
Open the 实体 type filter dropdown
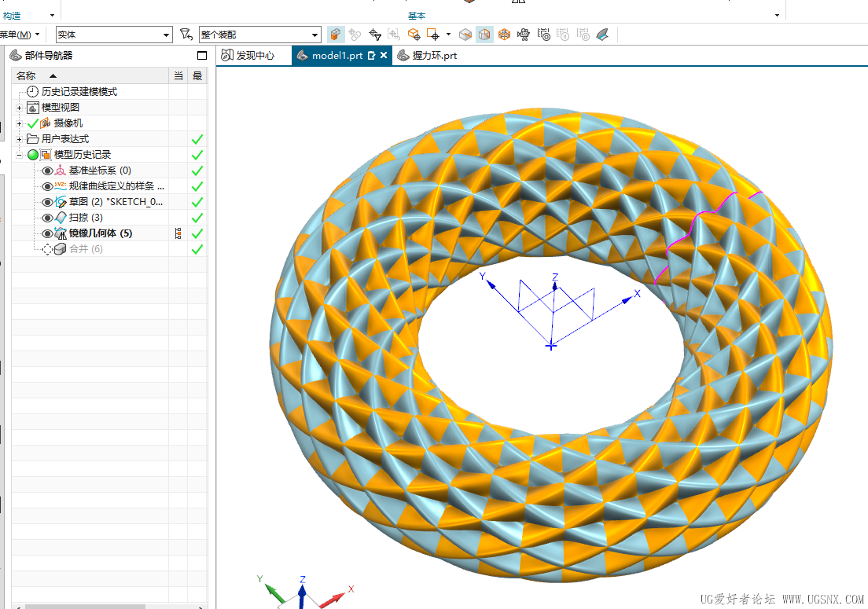pyautogui.click(x=114, y=35)
